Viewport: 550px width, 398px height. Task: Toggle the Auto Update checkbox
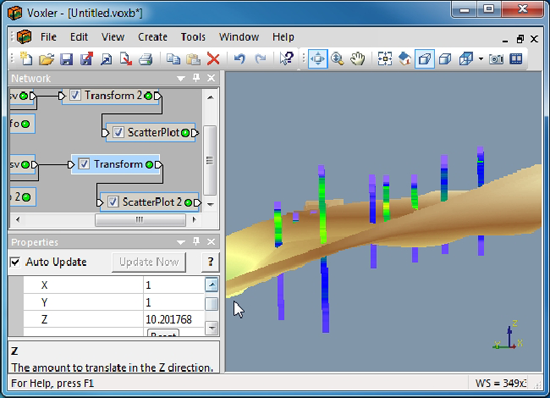(15, 262)
